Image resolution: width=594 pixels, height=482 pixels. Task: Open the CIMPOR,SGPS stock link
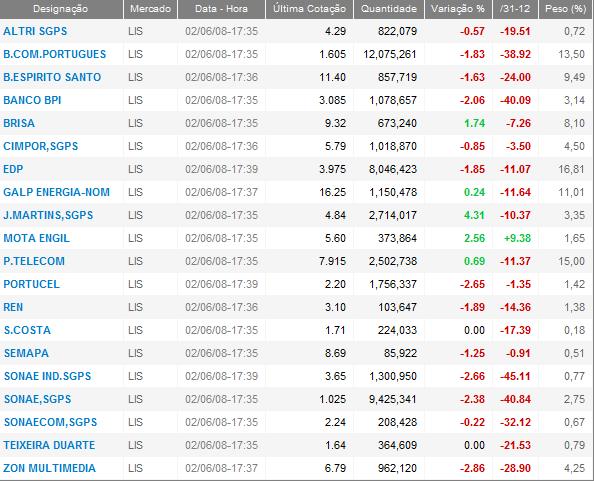[41, 146]
